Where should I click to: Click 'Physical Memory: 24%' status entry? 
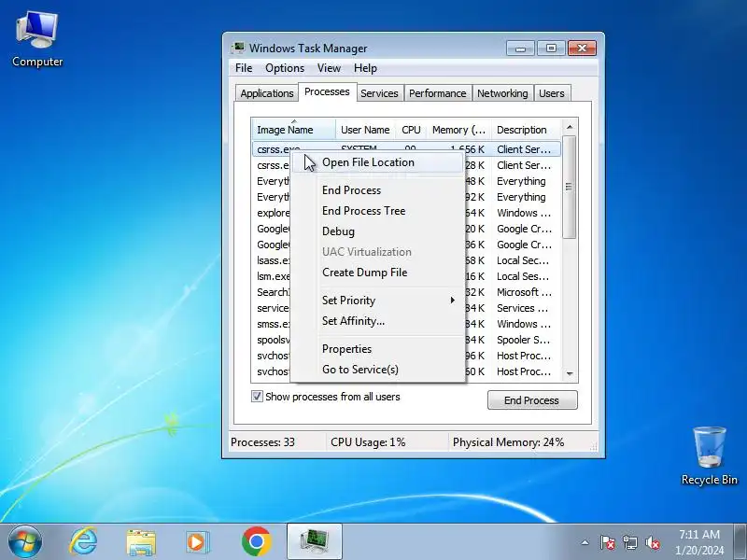click(x=508, y=441)
